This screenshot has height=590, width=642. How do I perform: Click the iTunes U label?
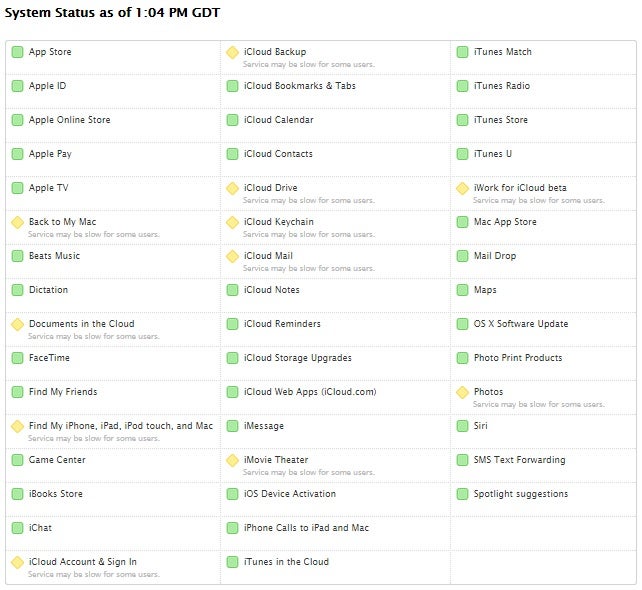[x=493, y=154]
